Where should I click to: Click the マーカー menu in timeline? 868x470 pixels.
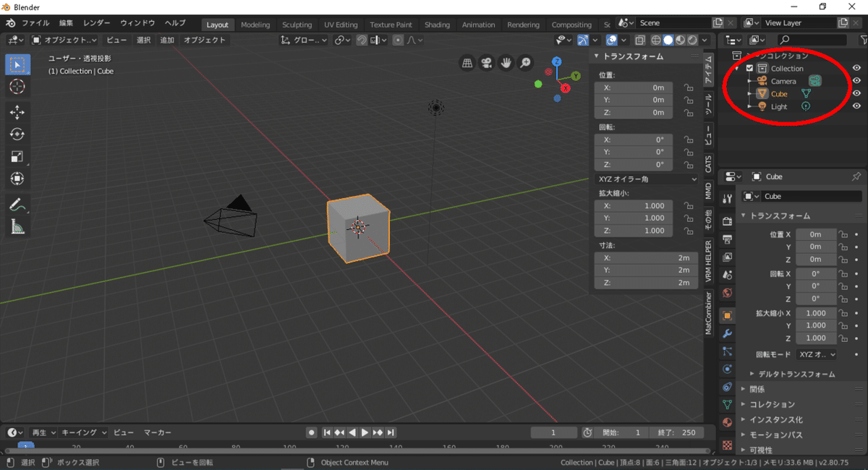pos(158,432)
